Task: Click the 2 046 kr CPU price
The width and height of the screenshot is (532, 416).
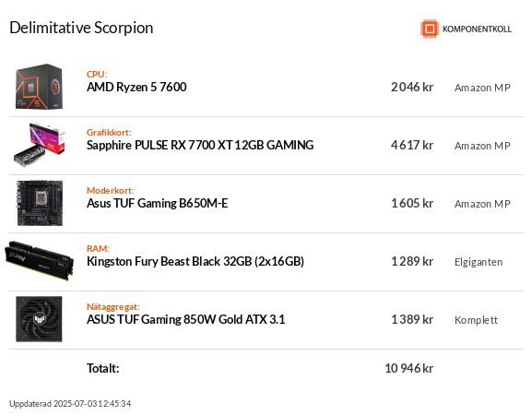Action: [412, 87]
